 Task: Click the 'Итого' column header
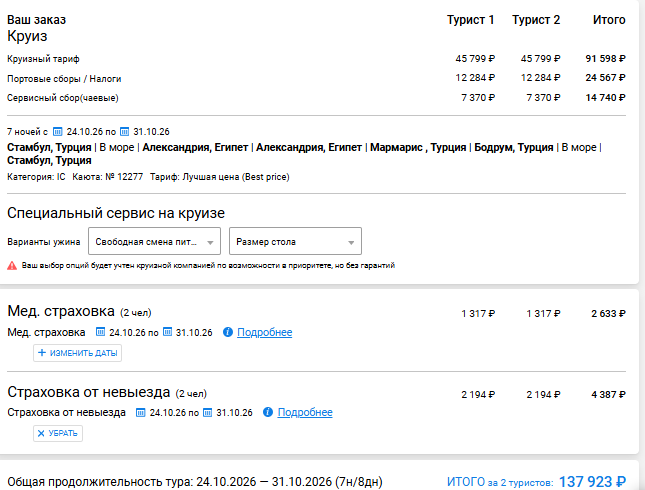click(x=609, y=20)
